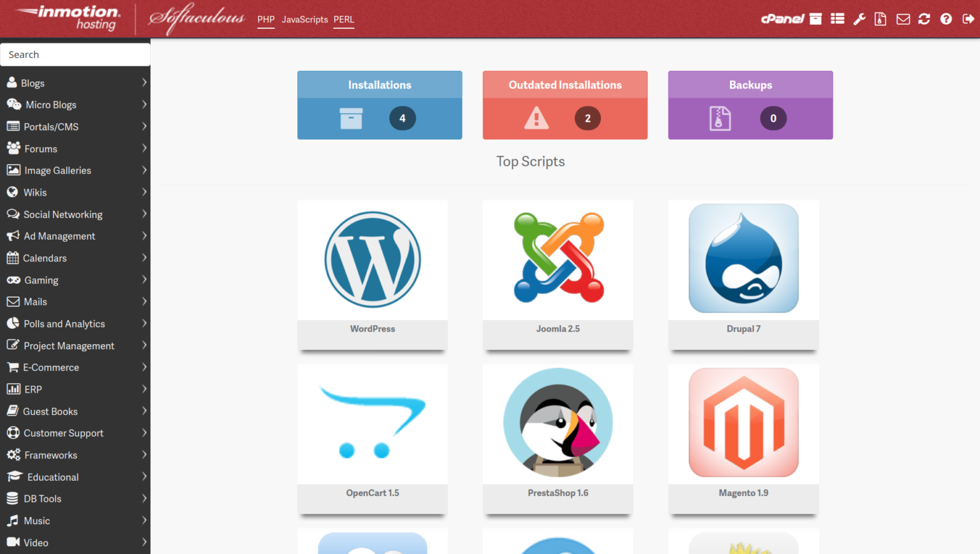Open the email settings envelope icon
This screenshot has width=980, height=554.
903,18
